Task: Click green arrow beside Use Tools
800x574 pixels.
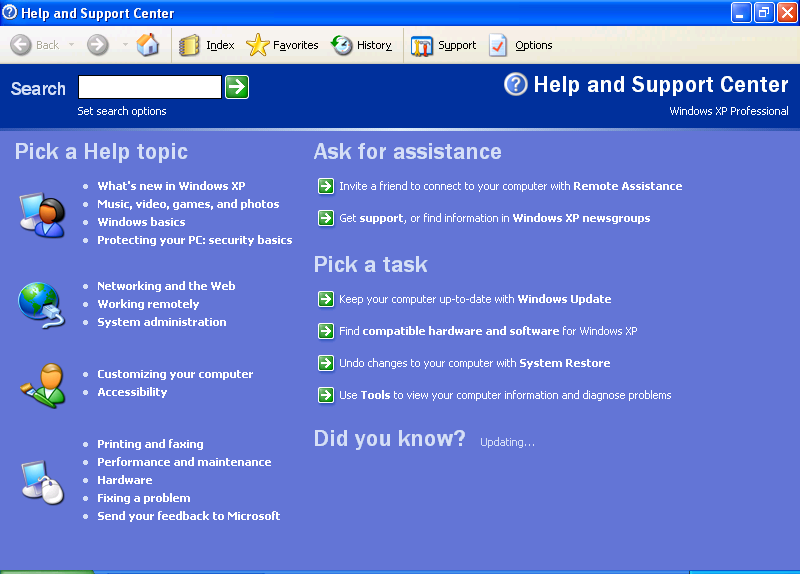Action: tap(326, 395)
